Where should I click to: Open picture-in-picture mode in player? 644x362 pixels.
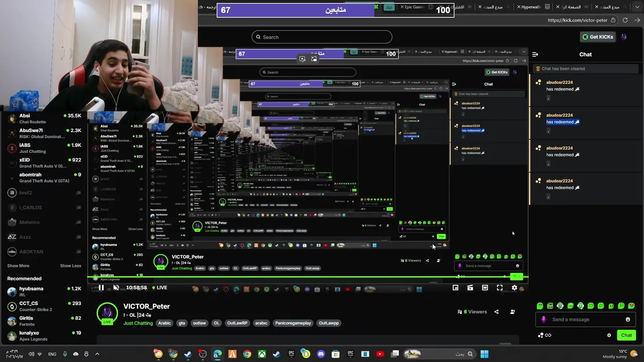point(455,288)
